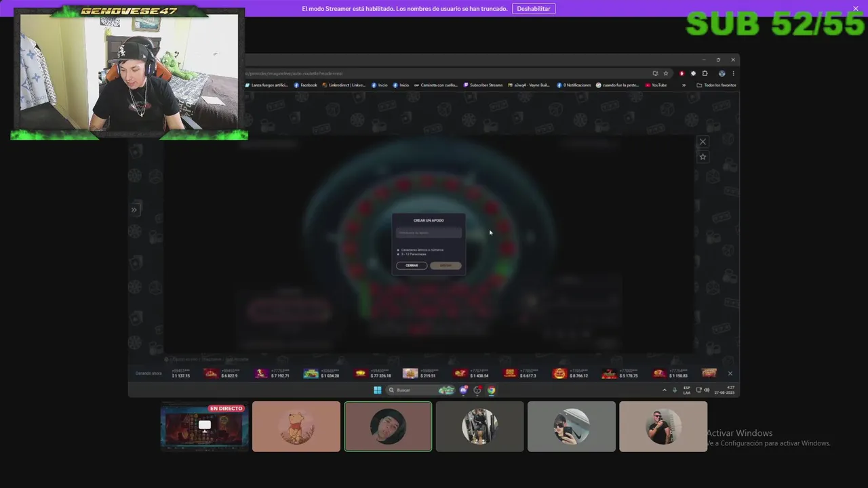Select the EN DIRECTO screen share thumbnail

205,426
